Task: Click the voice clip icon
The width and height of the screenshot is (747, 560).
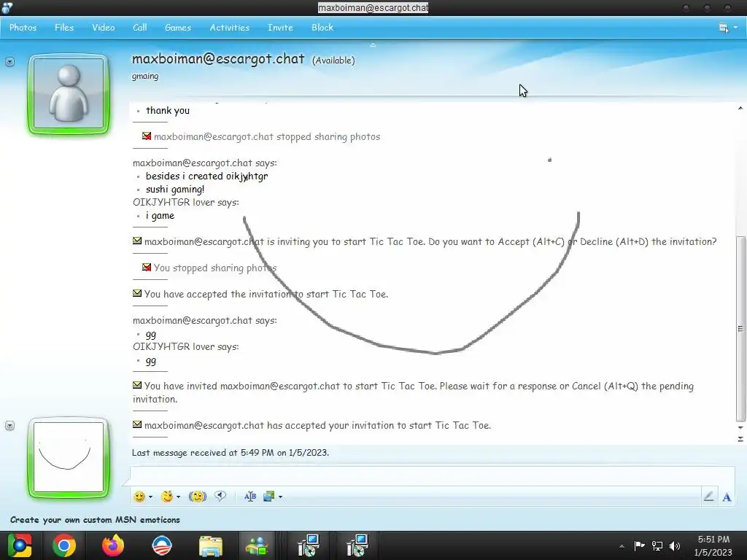Action: point(220,497)
